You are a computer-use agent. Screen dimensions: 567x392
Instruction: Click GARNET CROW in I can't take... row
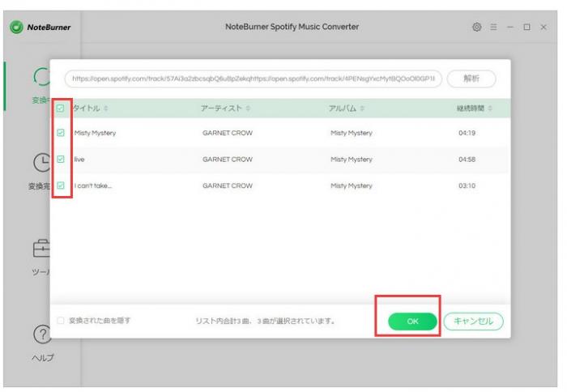click(228, 185)
